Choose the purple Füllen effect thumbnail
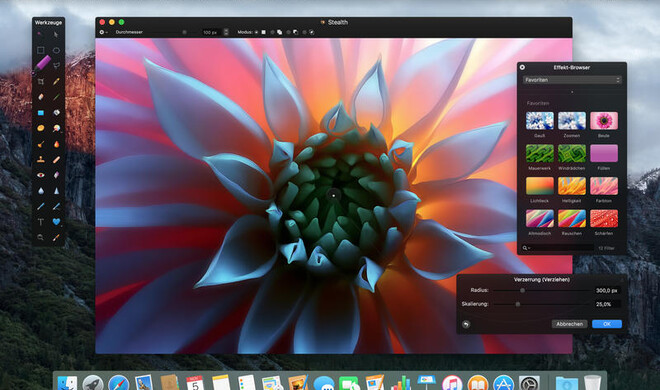 604,153
